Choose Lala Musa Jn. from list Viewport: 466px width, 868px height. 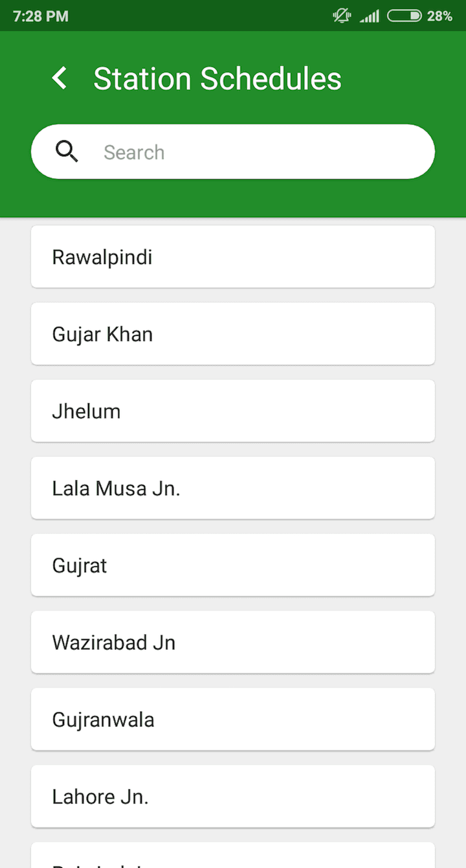233,488
